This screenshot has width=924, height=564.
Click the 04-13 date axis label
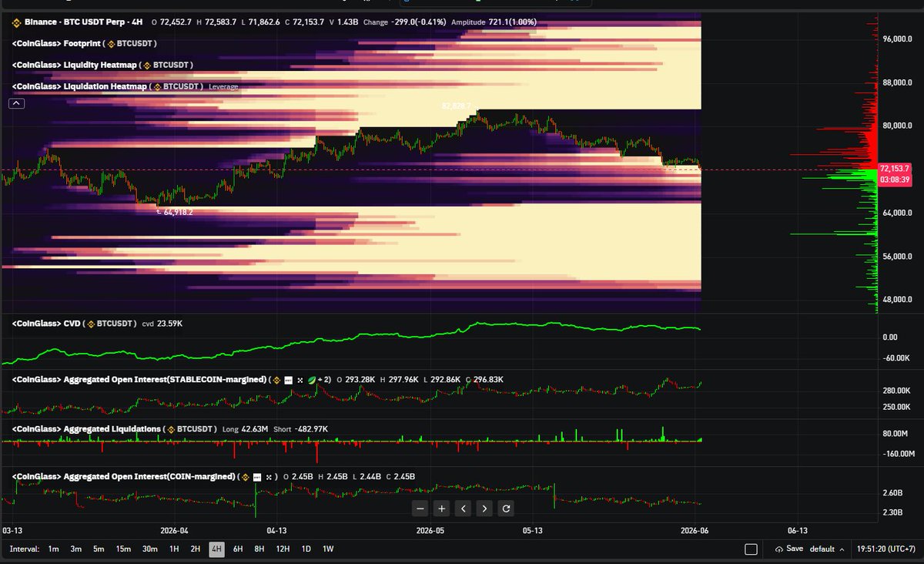coord(277,530)
